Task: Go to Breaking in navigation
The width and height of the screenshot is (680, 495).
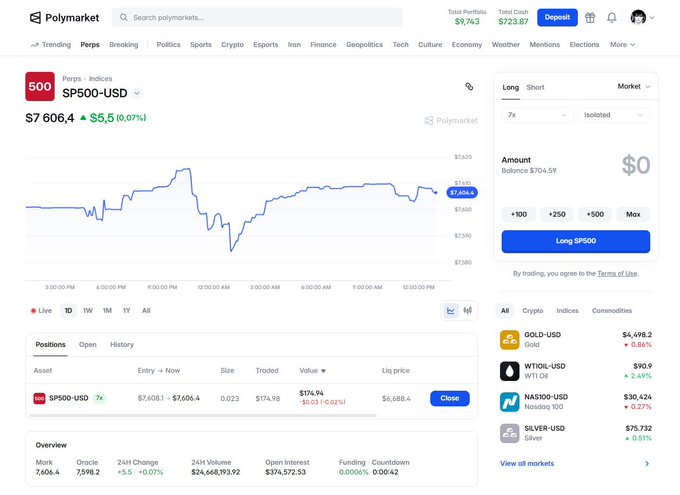Action: coord(124,45)
